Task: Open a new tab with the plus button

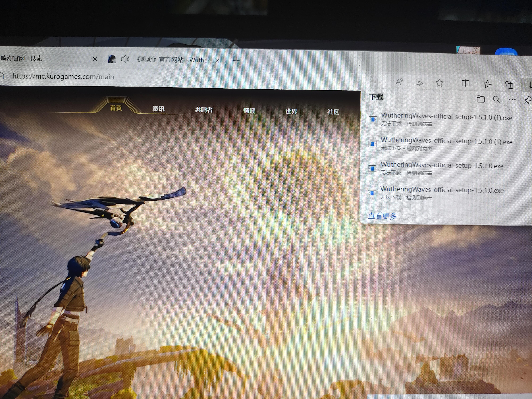Action: [236, 60]
